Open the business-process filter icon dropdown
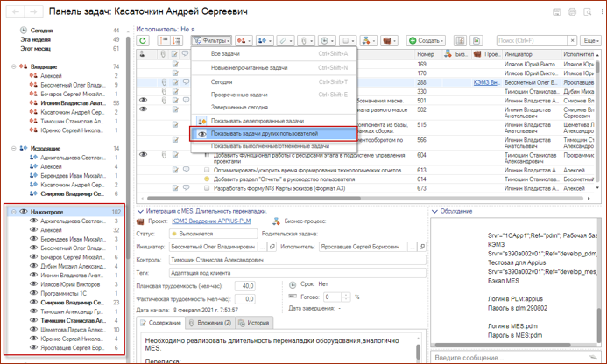The image size is (607, 364). pyautogui.click(x=368, y=40)
